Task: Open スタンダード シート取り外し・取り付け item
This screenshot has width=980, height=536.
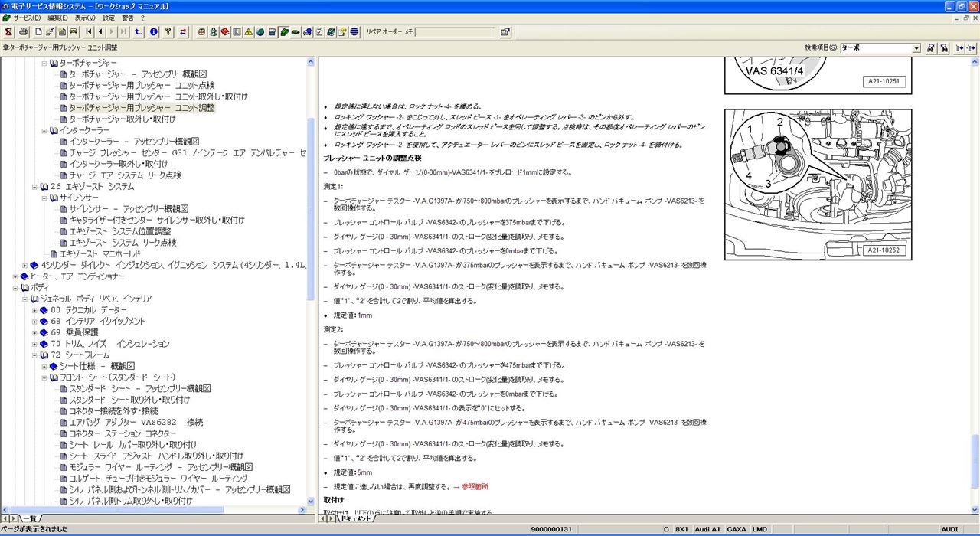Action: [129, 400]
